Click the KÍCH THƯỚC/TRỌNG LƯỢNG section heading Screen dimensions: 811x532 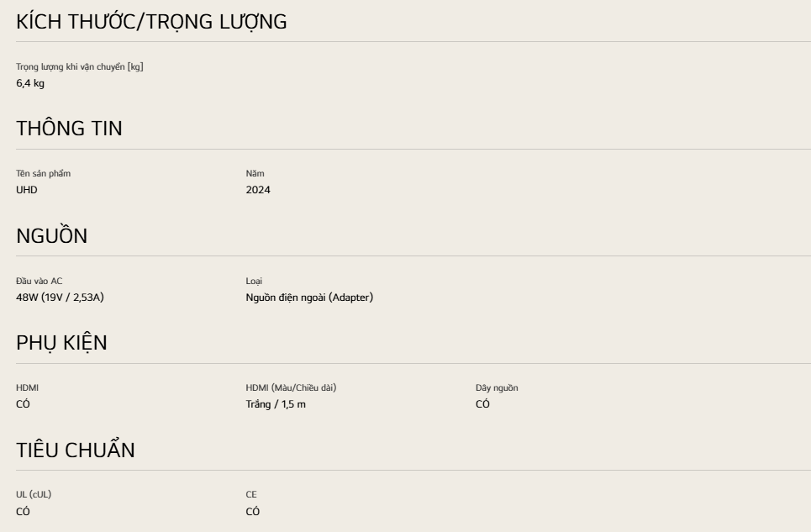[151, 23]
